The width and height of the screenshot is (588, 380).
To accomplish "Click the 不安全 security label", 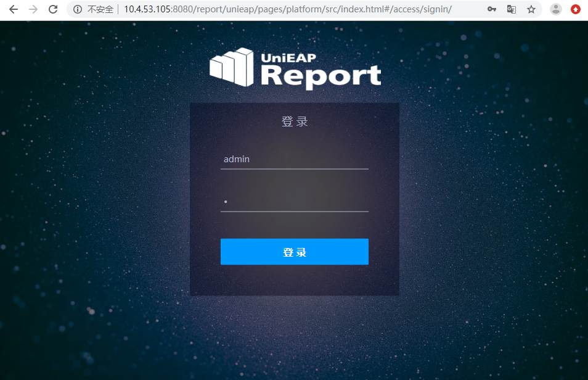I will click(100, 9).
